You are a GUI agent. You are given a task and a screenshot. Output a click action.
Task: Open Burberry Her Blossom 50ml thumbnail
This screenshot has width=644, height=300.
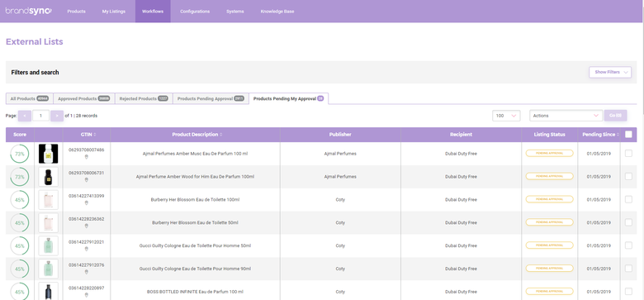coord(49,223)
